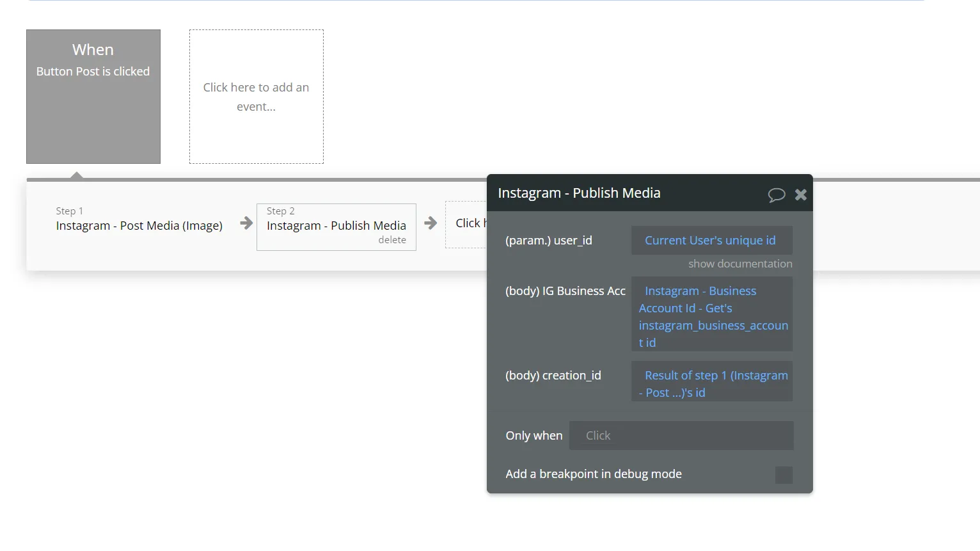
Task: Select the Button Post is clicked event
Action: (93, 97)
